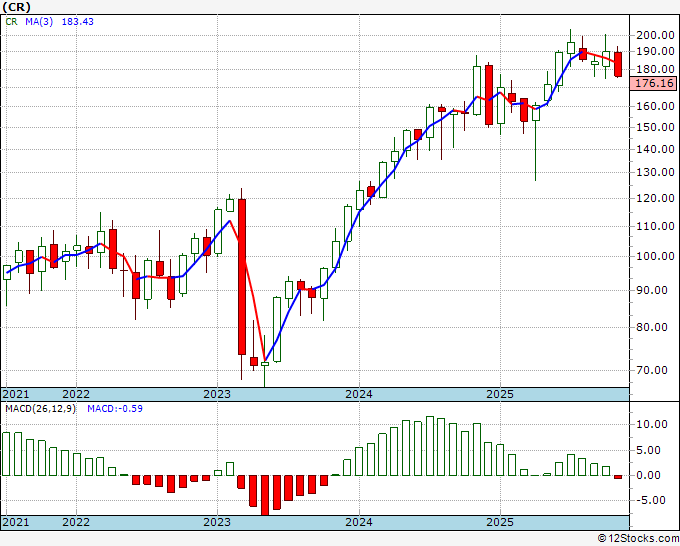Click the 2024 label on price chart axis
The width and height of the screenshot is (680, 546).
359,394
